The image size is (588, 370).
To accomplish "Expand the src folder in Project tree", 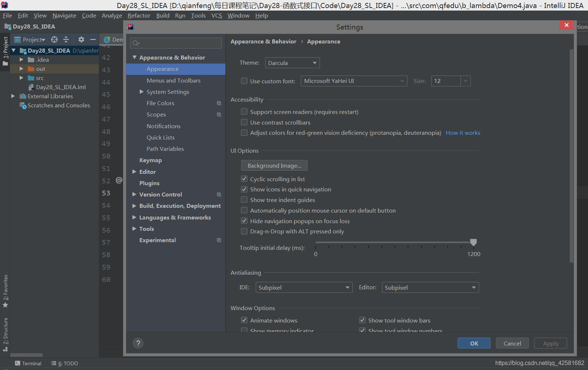I will [x=22, y=78].
